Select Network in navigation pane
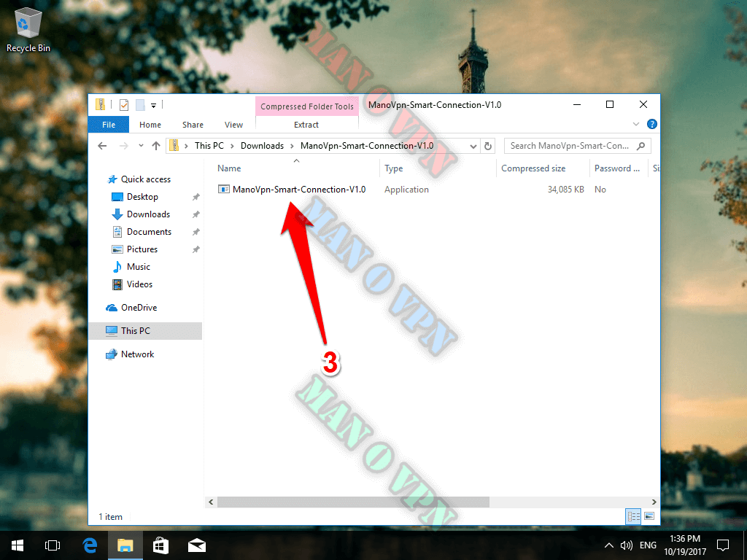This screenshot has height=560, width=747. point(137,354)
